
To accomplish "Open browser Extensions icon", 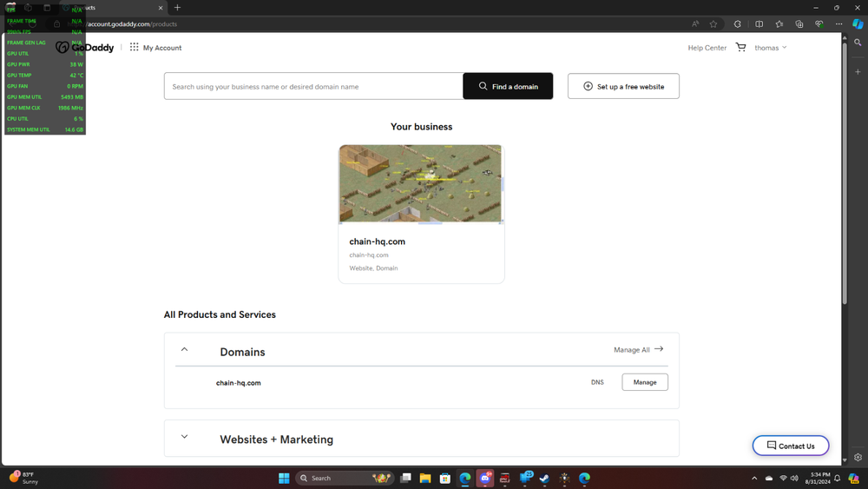I will [737, 23].
